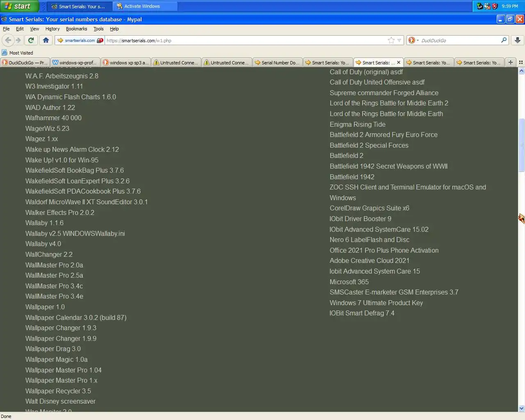Bookmark this page with the star icon
The width and height of the screenshot is (525, 420).
click(x=391, y=40)
